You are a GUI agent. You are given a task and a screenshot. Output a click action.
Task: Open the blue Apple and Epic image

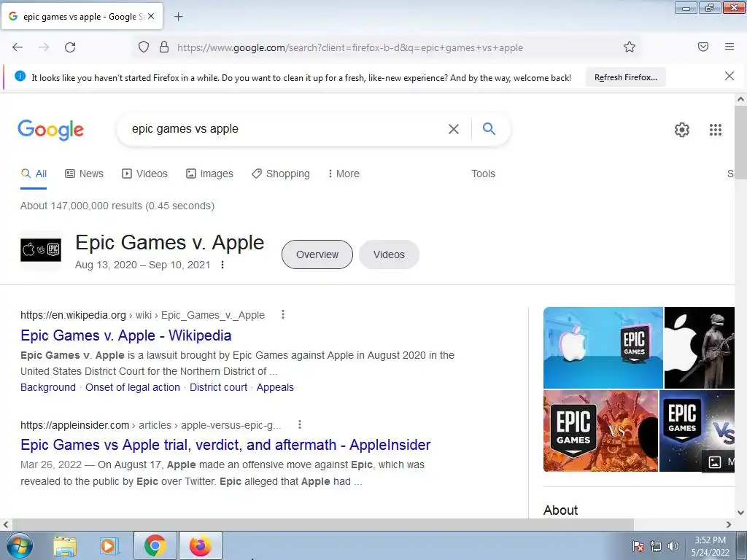(603, 348)
